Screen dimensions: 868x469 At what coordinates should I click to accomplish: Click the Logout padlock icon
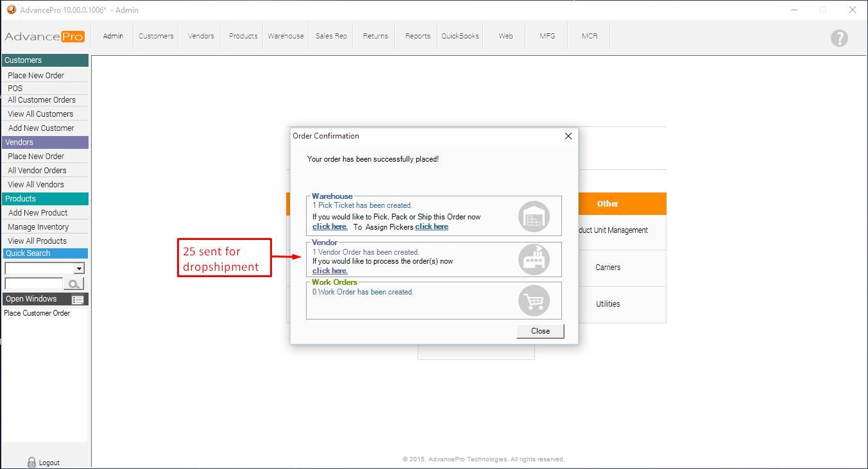pos(31,462)
